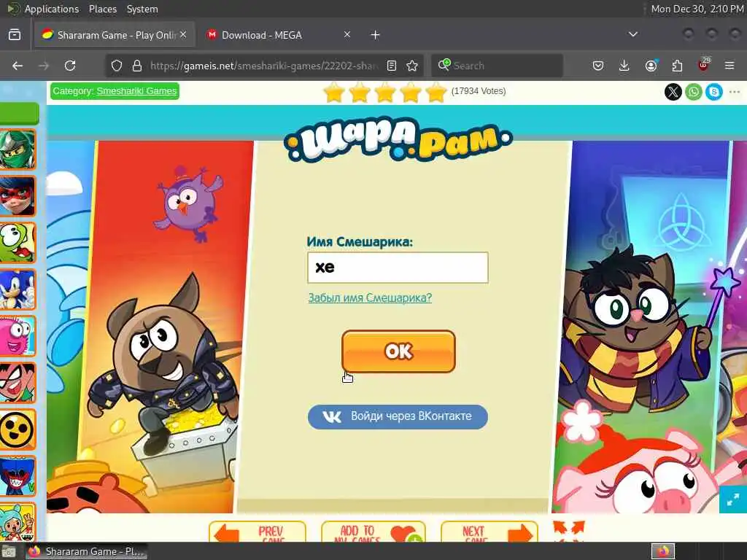The width and height of the screenshot is (747, 560).
Task: Open the tracking protection shield icon
Action: point(117,66)
